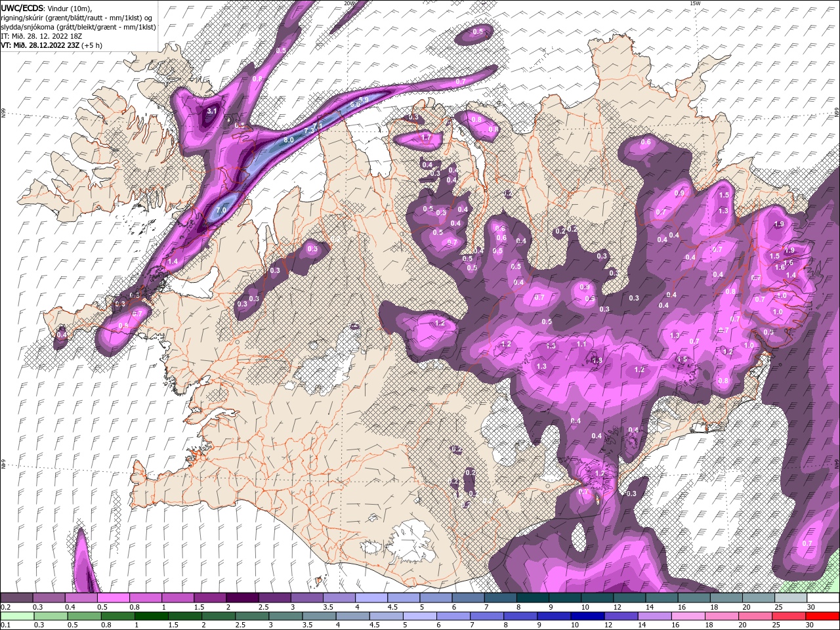The image size is (840, 630).
Task: Click the 'VT: Mið. 28.12.2022 23Z (+5 h)' line
Action: [51, 45]
